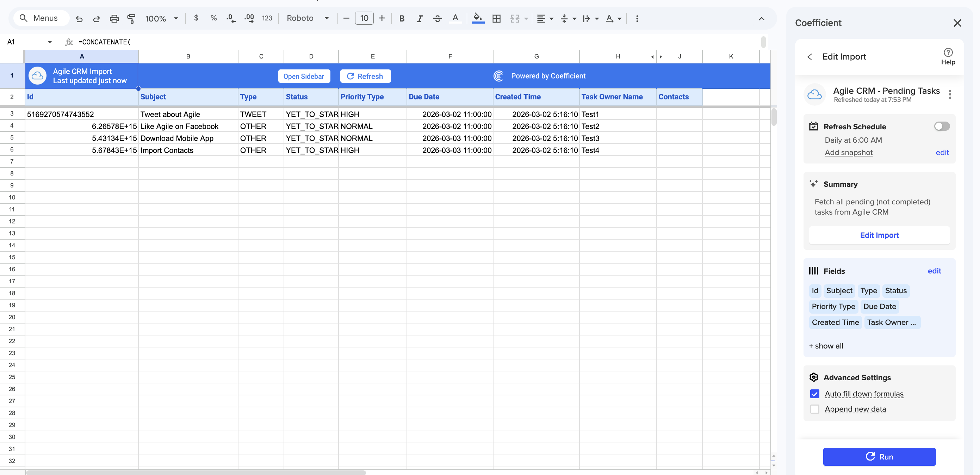
Task: Click the vertical scrollbar thumb
Action: click(x=774, y=117)
